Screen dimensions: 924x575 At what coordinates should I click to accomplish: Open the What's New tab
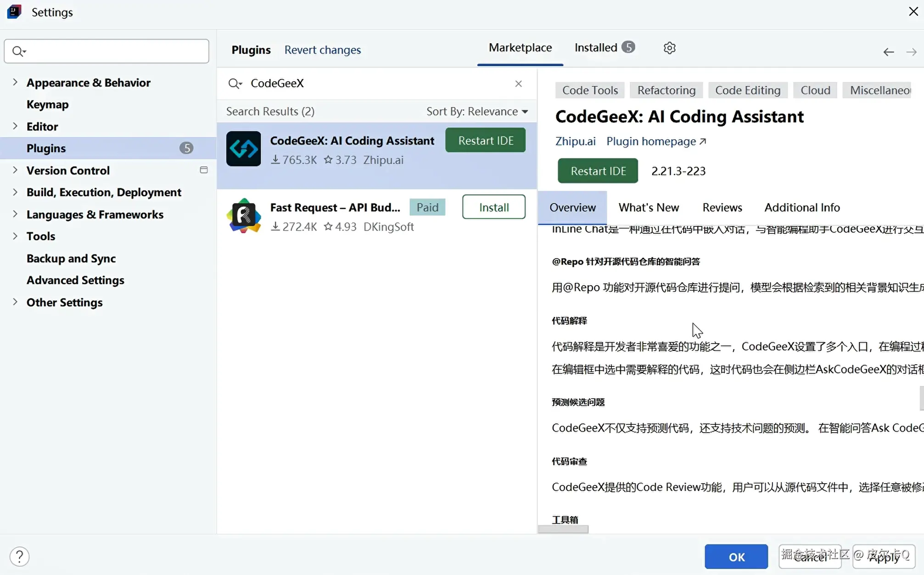(x=648, y=208)
